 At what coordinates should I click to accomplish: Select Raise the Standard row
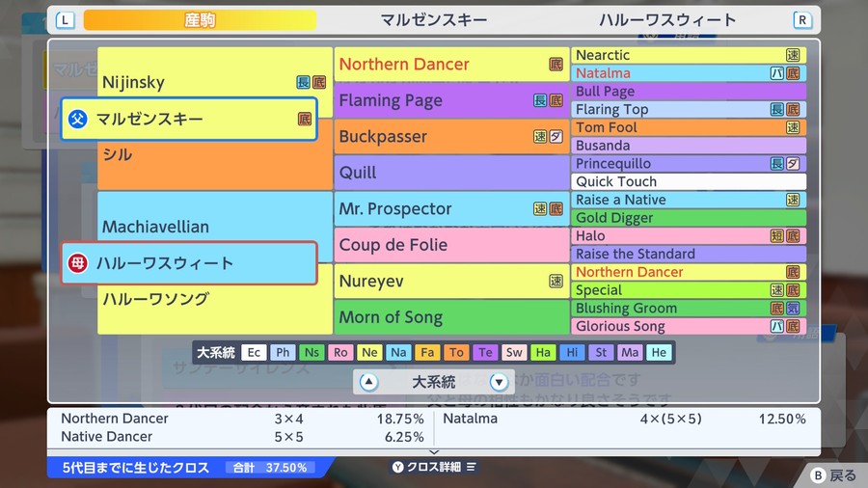point(689,254)
